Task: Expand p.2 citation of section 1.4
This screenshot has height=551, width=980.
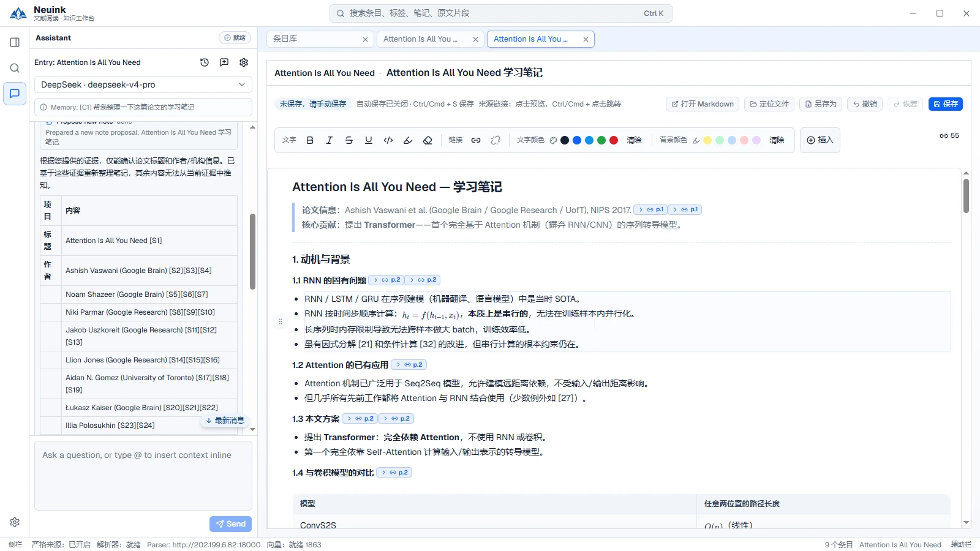Action: pos(394,472)
